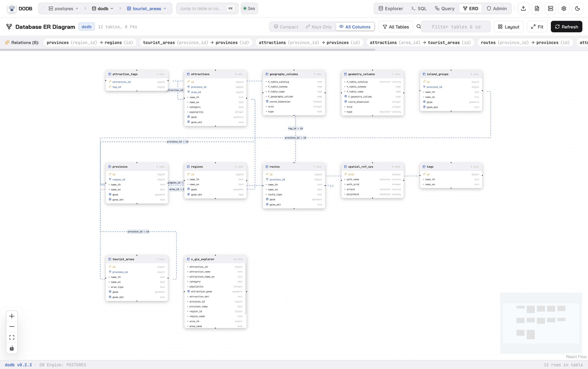Click the table icon on the tags node

pos(424,167)
